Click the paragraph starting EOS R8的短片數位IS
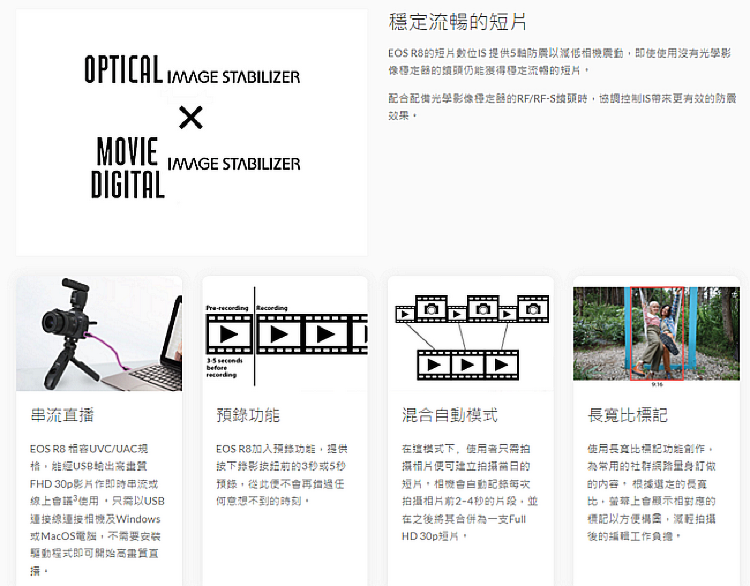Image resolution: width=750 pixels, height=586 pixels. (x=560, y=62)
